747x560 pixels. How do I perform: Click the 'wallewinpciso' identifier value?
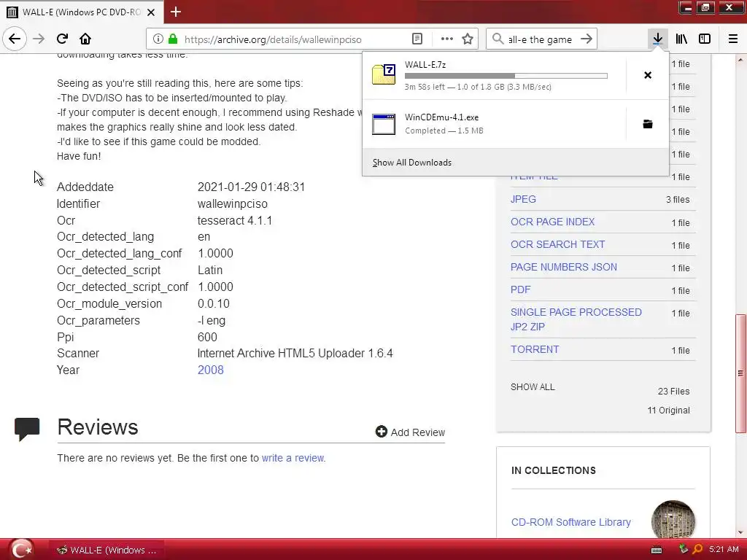(x=233, y=204)
